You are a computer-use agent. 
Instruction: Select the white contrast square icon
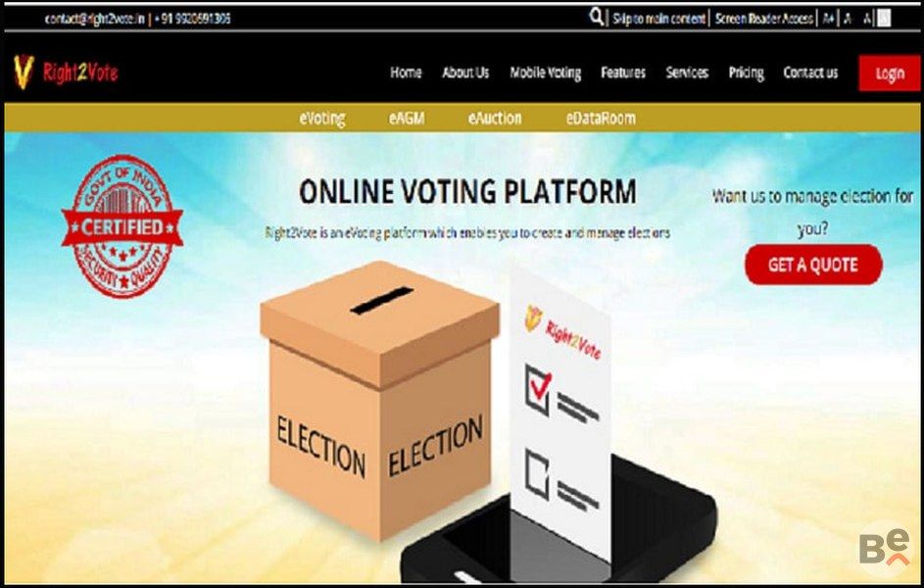pos(884,19)
